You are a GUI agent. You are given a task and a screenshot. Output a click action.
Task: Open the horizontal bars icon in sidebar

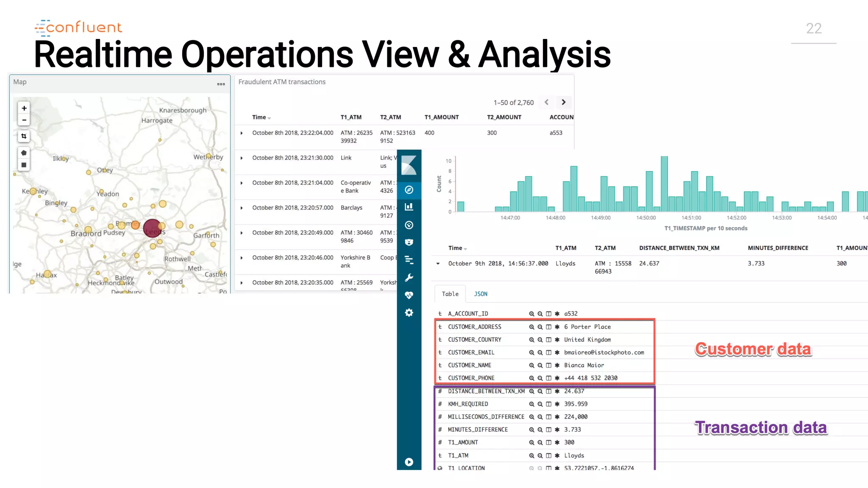(409, 260)
